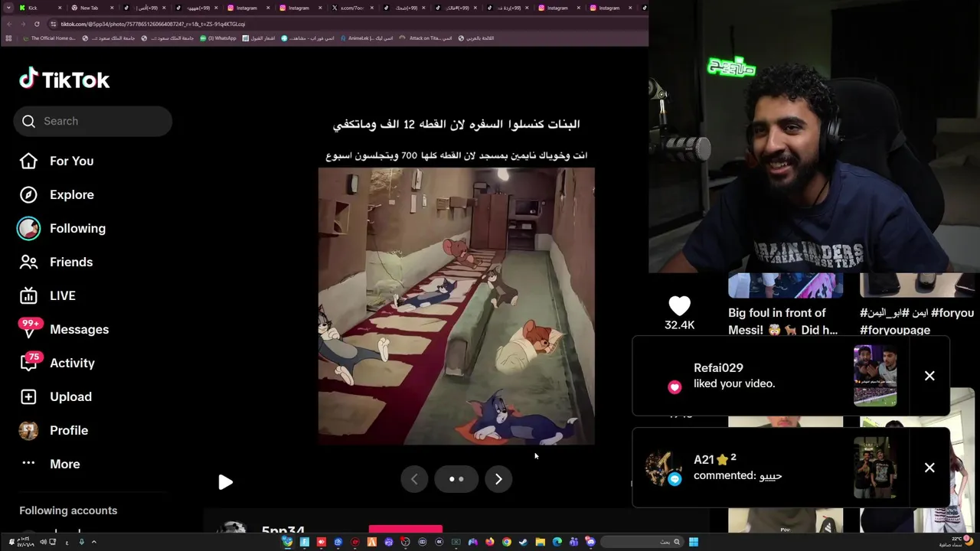Click the browser address bar URL
Viewport: 980px width, 551px height.
(153, 24)
